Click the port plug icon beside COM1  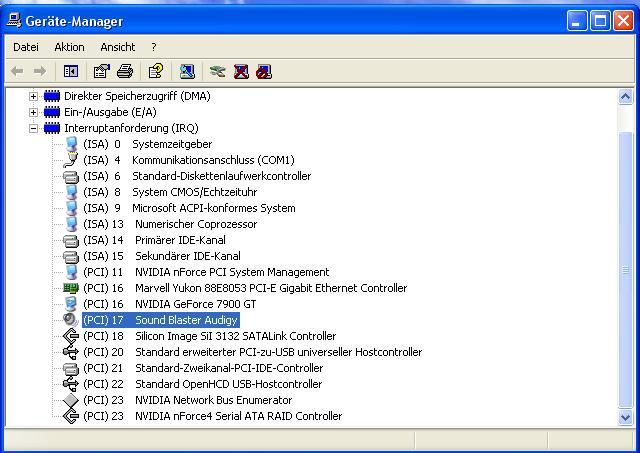(x=71, y=160)
